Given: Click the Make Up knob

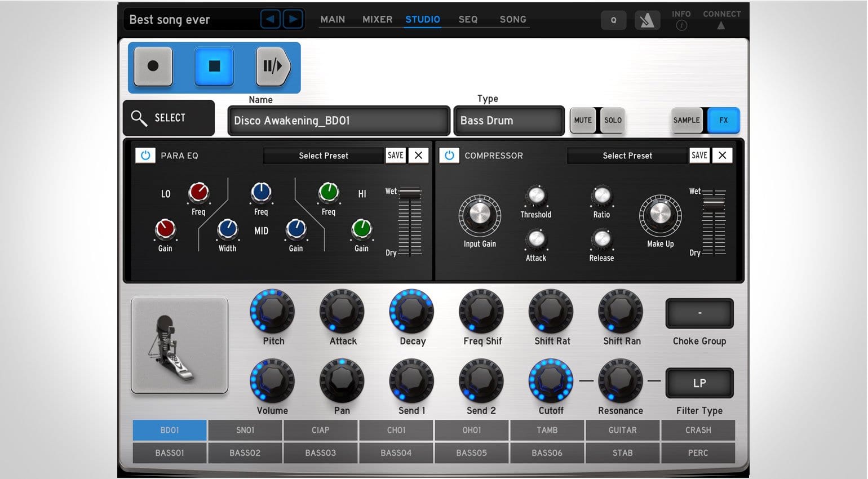Looking at the screenshot, I should coord(660,215).
